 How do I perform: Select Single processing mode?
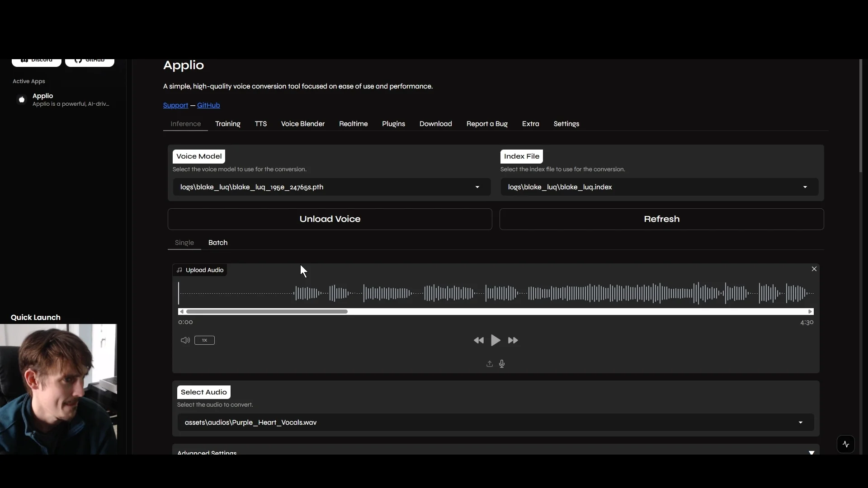pyautogui.click(x=184, y=243)
